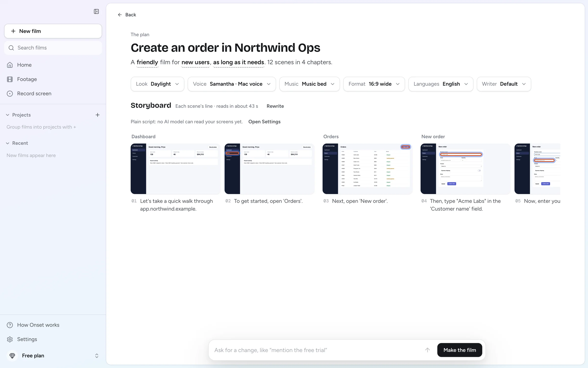The height and width of the screenshot is (368, 588).
Task: Add a new project with plus icon
Action: (x=98, y=115)
